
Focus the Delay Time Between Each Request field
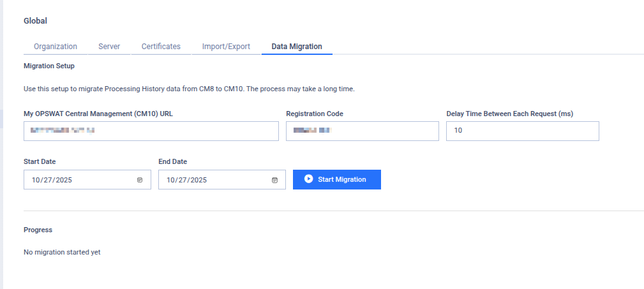(x=522, y=131)
